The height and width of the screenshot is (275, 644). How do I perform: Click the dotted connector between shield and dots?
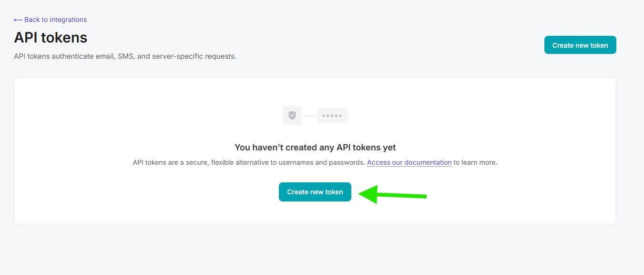[309, 116]
